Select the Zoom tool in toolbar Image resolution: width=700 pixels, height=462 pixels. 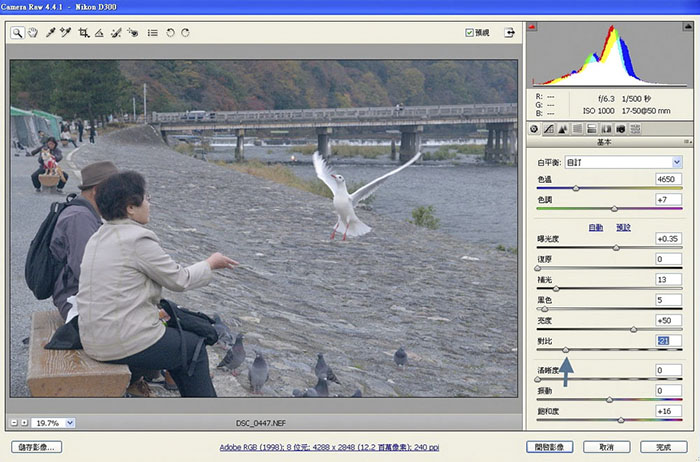coord(18,33)
